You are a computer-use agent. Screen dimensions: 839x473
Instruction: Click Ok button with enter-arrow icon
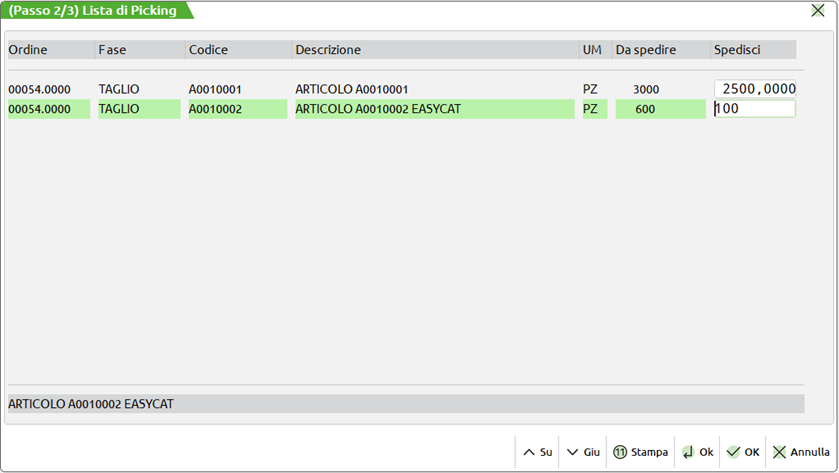(x=697, y=452)
